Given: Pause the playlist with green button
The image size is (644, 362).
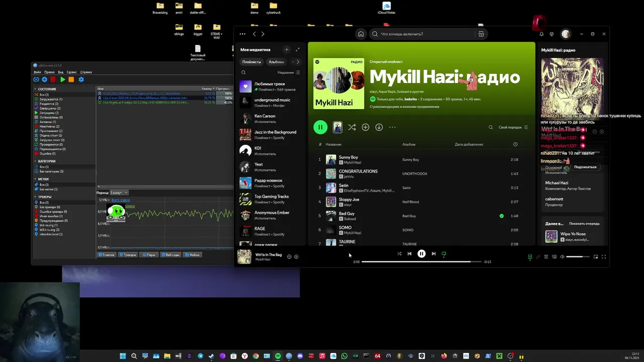Looking at the screenshot, I should click(320, 127).
